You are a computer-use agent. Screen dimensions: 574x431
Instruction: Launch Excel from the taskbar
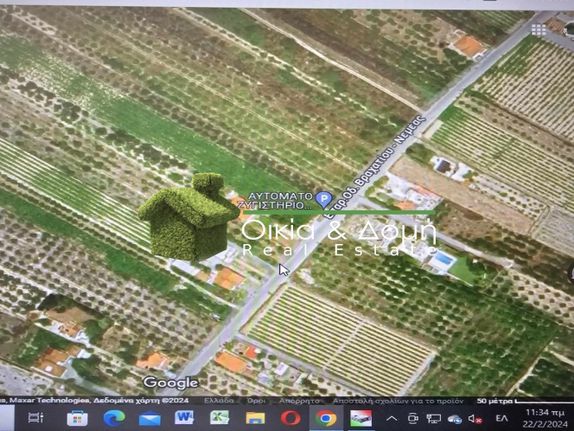pos(219,417)
